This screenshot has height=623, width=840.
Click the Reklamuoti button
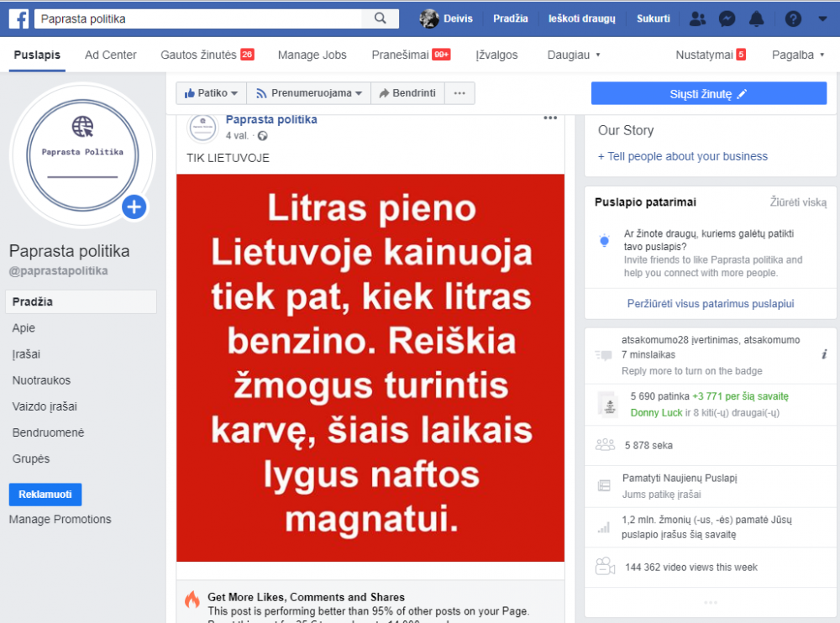click(x=45, y=495)
